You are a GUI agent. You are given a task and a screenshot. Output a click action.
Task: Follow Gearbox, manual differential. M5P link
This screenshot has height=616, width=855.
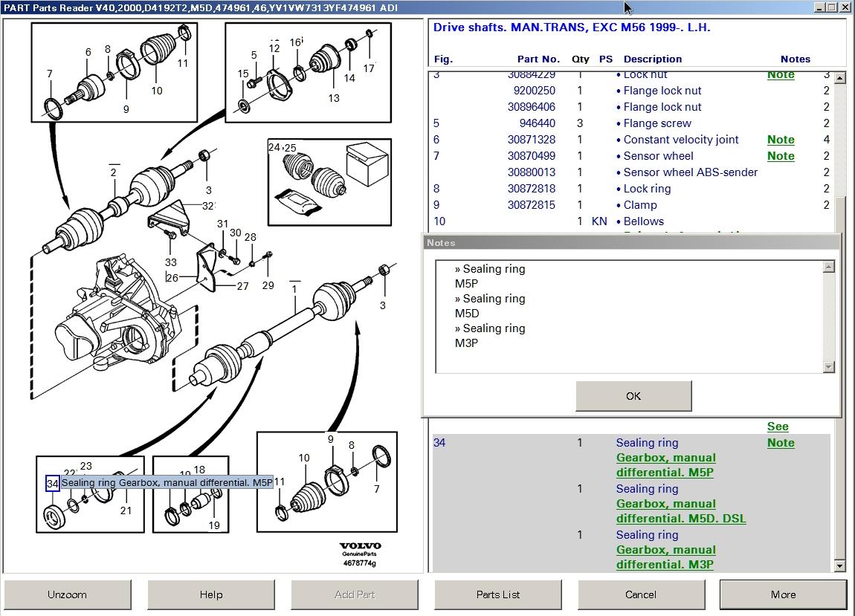point(666,465)
